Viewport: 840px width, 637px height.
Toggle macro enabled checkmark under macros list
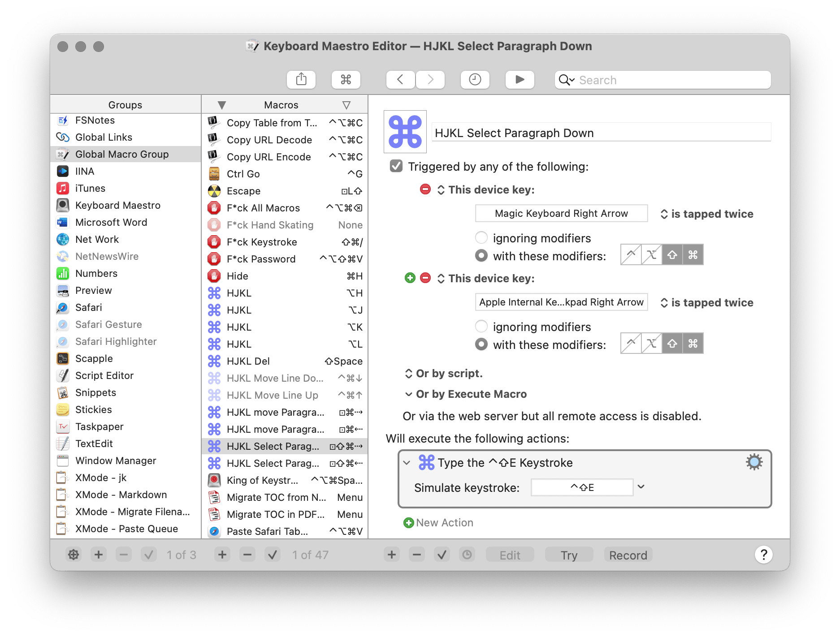point(273,555)
